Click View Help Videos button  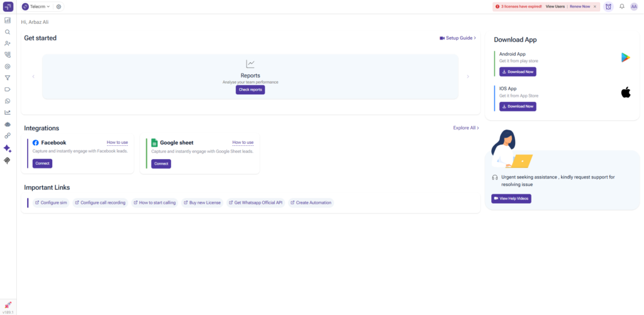click(x=511, y=199)
